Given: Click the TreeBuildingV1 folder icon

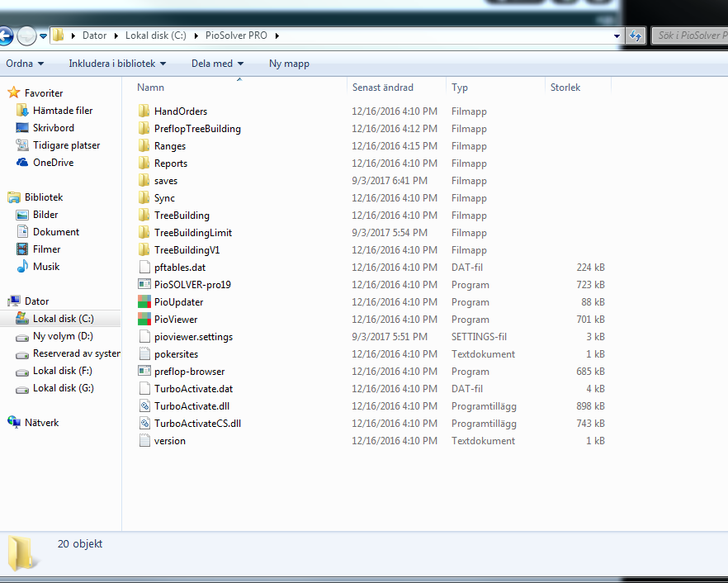Looking at the screenshot, I should pyautogui.click(x=144, y=250).
